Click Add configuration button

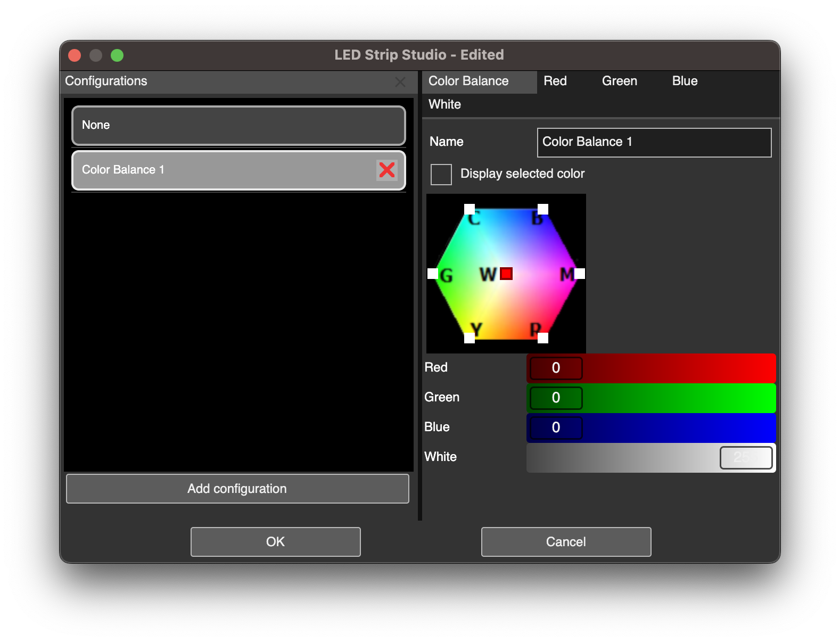[x=237, y=489]
